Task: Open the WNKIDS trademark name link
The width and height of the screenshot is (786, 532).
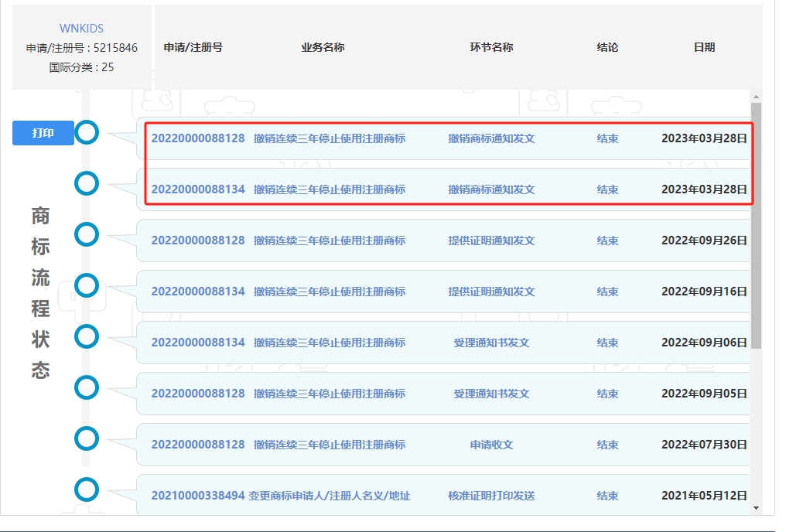Action: tap(81, 29)
